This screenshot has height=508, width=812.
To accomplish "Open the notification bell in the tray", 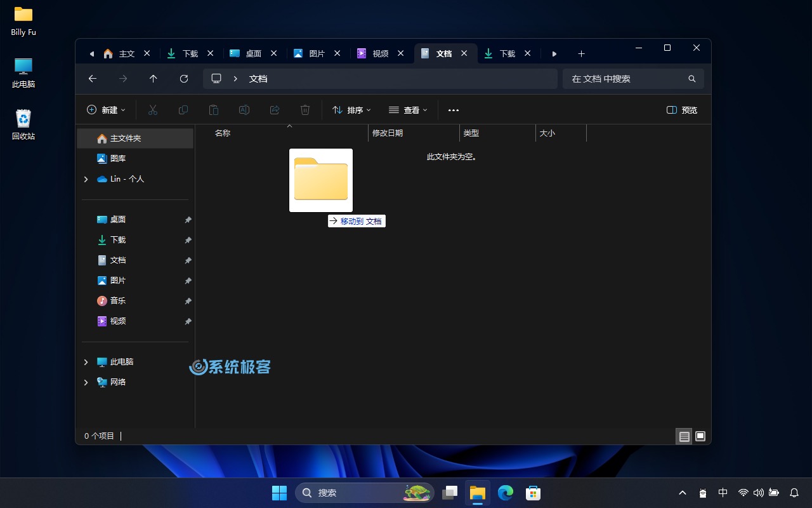I will click(x=794, y=493).
